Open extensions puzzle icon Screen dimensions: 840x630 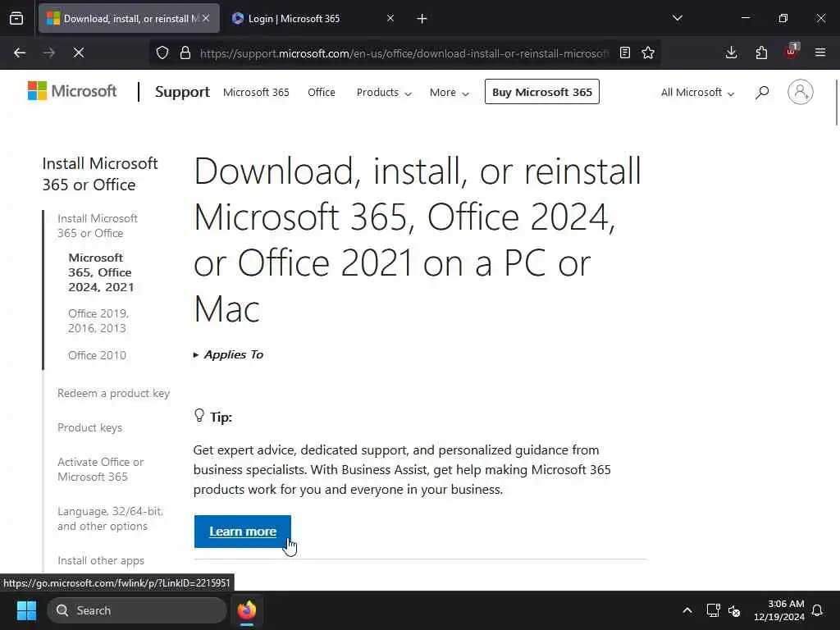[761, 52]
